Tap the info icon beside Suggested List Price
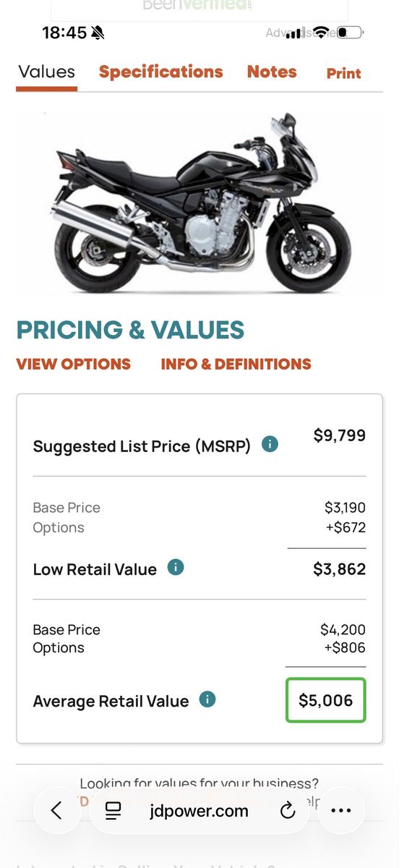The image size is (399, 868). (270, 444)
